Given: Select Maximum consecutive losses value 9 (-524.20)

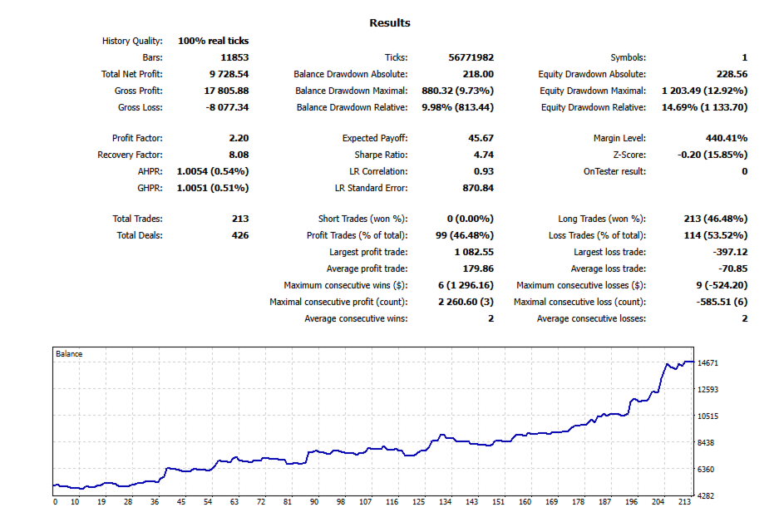Looking at the screenshot, I should pos(722,285).
